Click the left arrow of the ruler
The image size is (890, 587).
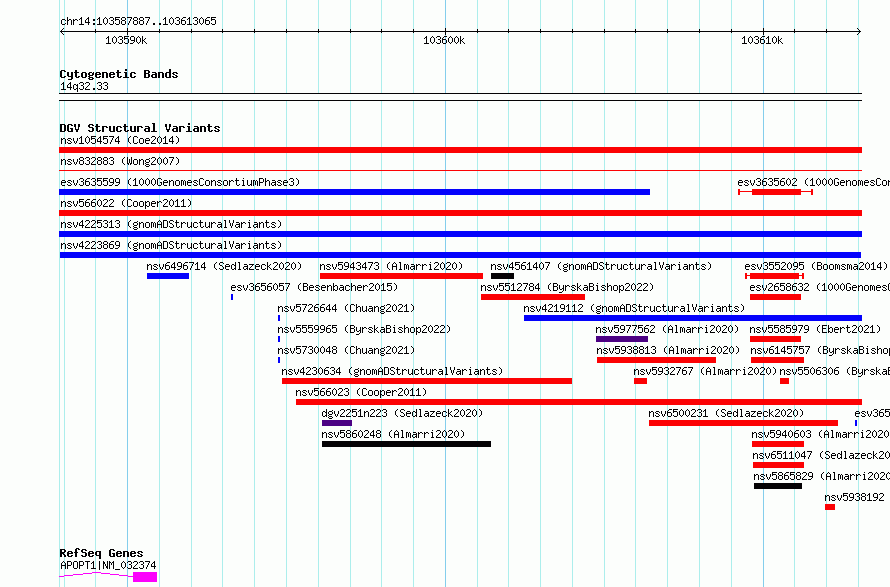tap(62, 32)
